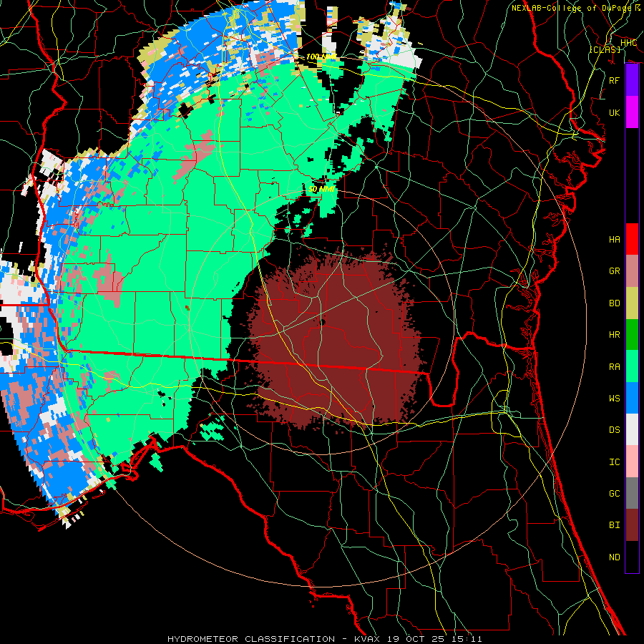Click the magenta UK legend color swatch

(x=632, y=112)
